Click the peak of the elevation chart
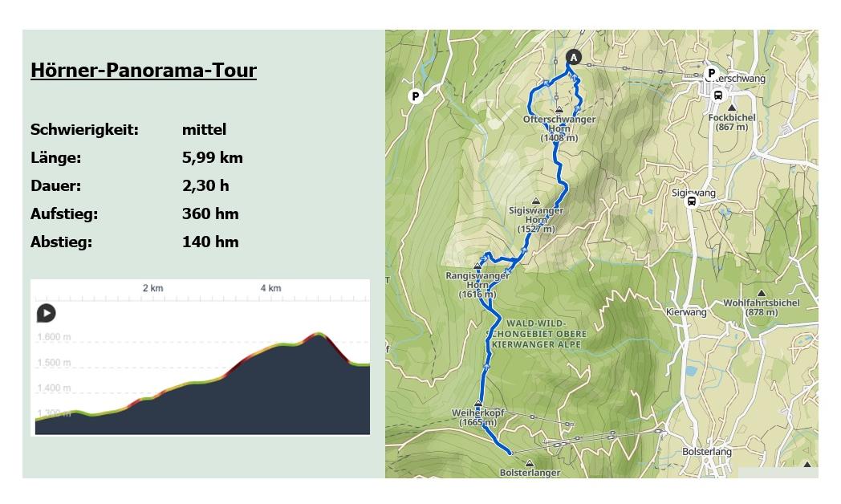 pos(318,334)
